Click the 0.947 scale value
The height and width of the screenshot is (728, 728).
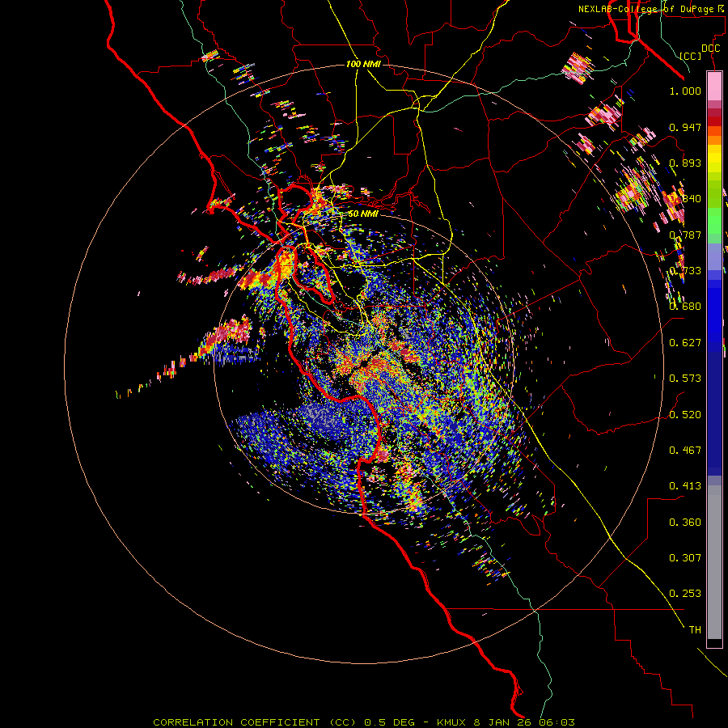[685, 128]
